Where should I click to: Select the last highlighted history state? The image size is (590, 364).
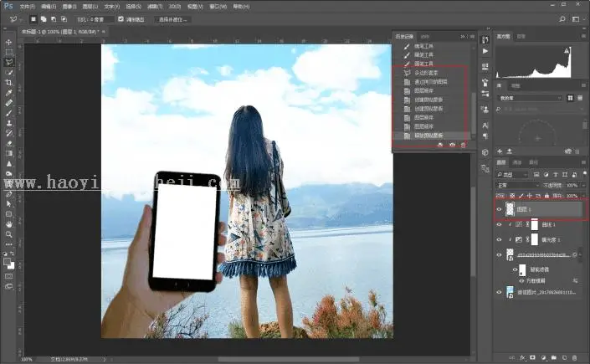point(430,136)
